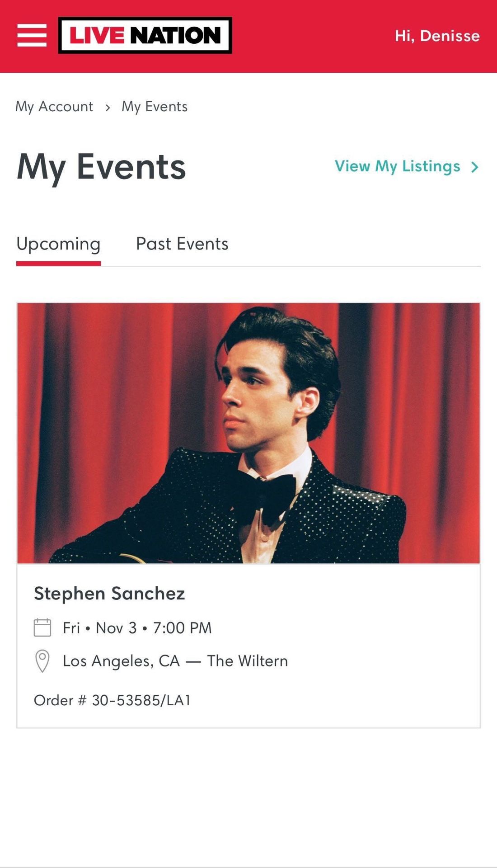The image size is (497, 868).
Task: Click the Stephen Sanchez event title
Action: [109, 593]
